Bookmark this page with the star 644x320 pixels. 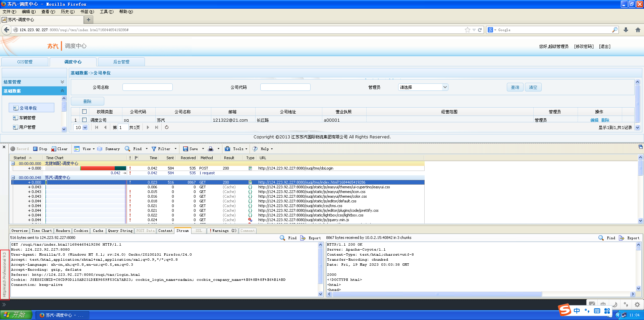tap(468, 30)
